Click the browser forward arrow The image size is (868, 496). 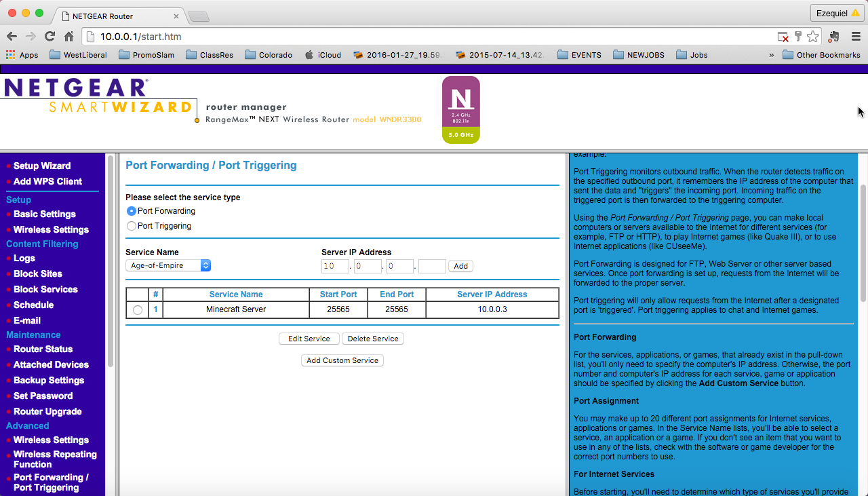click(31, 37)
